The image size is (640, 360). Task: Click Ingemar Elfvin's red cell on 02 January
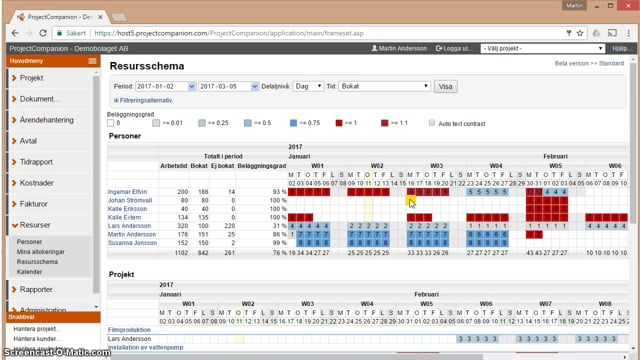(292, 192)
